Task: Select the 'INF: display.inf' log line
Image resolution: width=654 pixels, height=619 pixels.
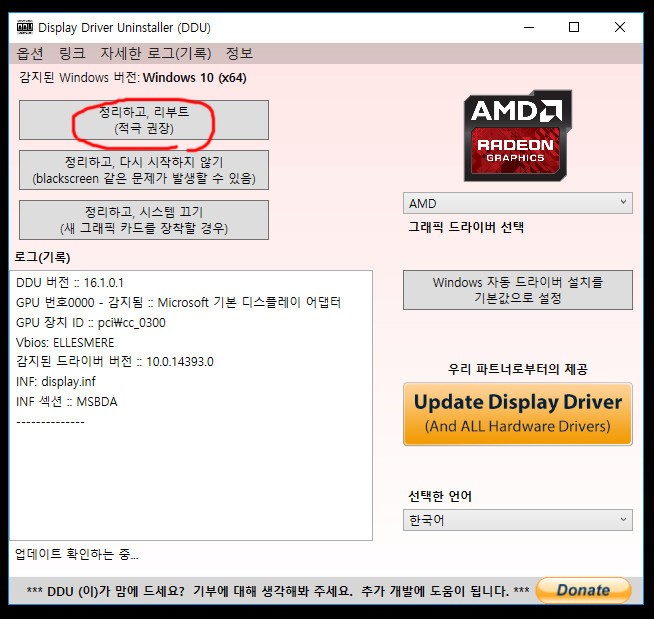Action: tap(55, 381)
